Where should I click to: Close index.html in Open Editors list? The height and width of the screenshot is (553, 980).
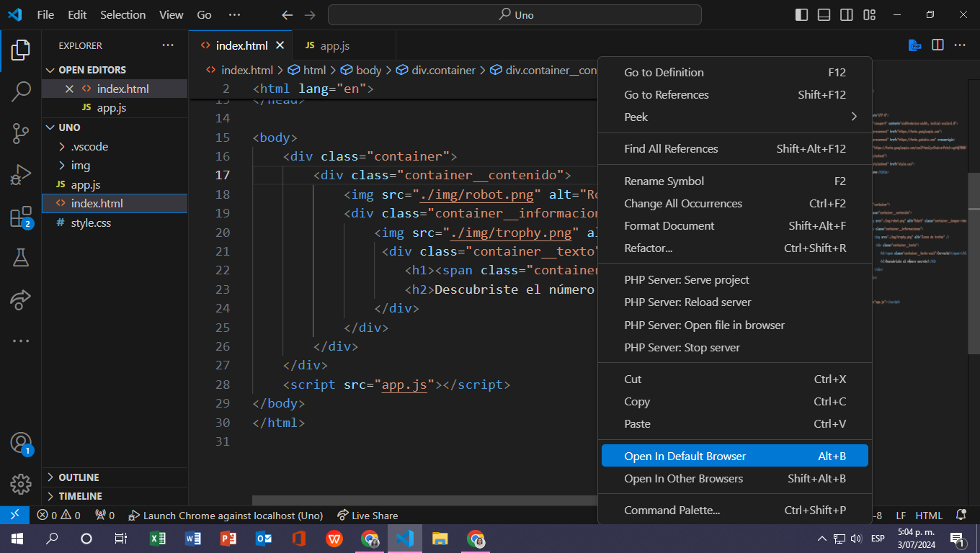69,89
